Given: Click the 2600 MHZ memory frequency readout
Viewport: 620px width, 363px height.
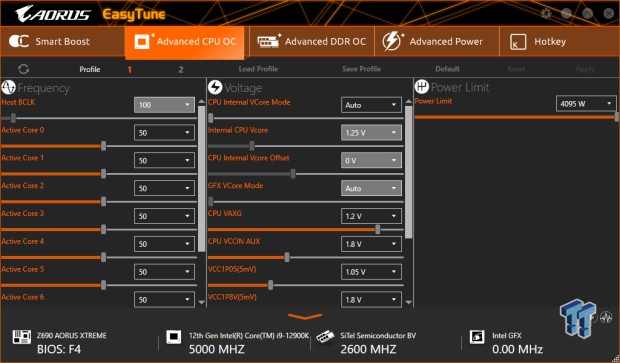Looking at the screenshot, I should (x=368, y=350).
